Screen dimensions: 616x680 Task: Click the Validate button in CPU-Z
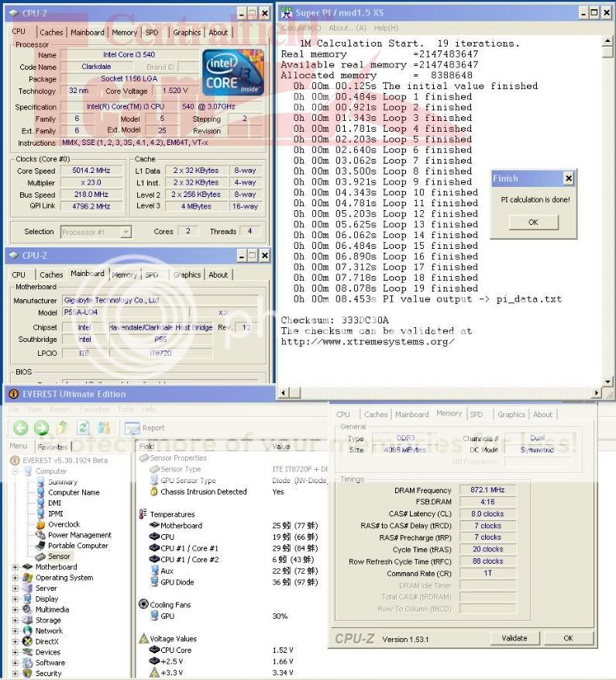coord(514,638)
